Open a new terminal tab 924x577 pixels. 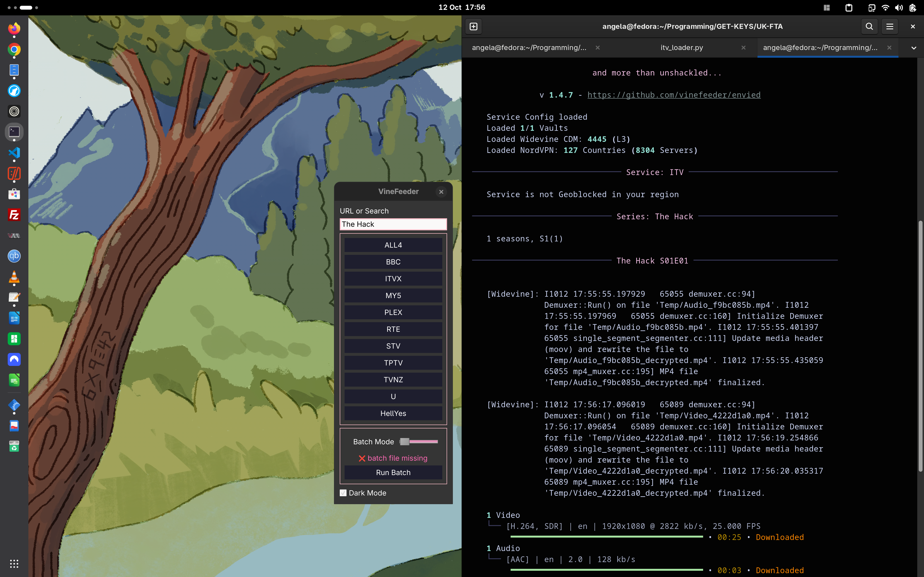click(x=474, y=26)
